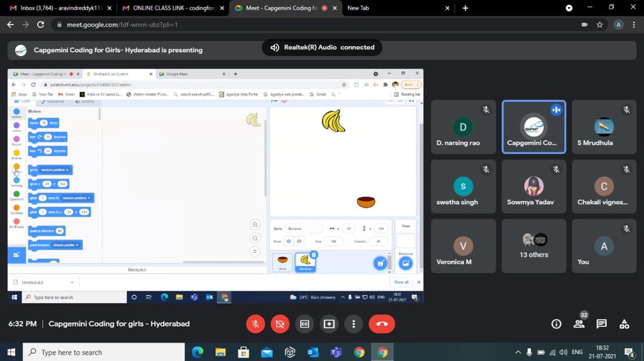Select presenter's Google Meet browser tab
This screenshot has height=361, width=644.
193,74
